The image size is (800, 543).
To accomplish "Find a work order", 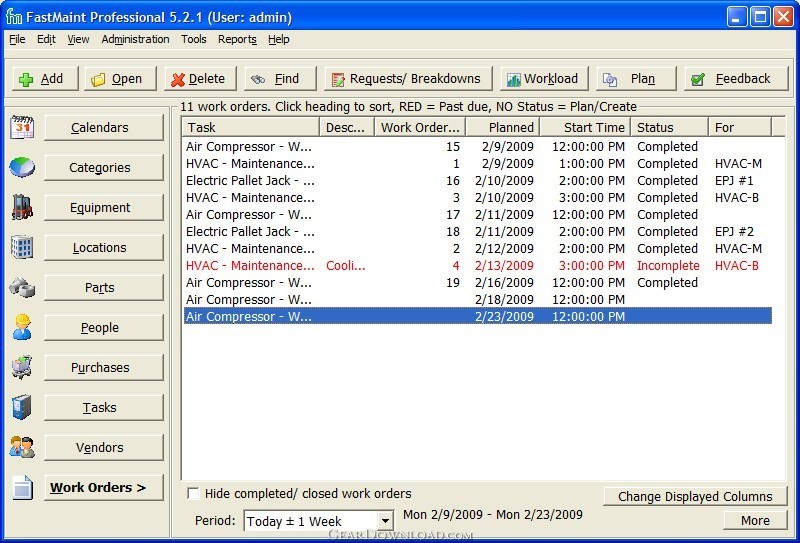I will pos(281,79).
